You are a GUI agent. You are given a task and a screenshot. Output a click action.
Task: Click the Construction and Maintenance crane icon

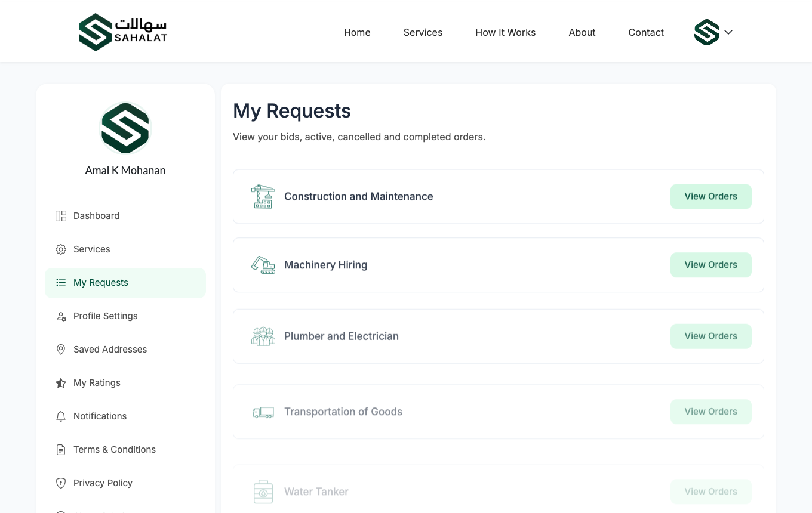tap(263, 196)
